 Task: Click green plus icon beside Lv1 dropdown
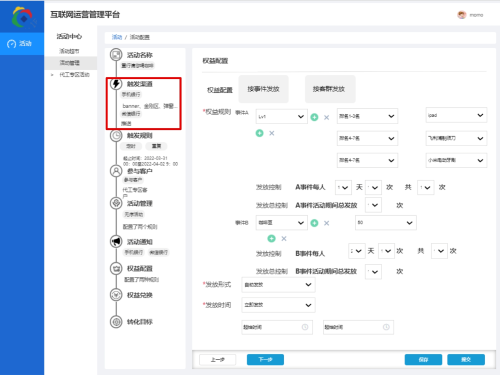tap(314, 117)
